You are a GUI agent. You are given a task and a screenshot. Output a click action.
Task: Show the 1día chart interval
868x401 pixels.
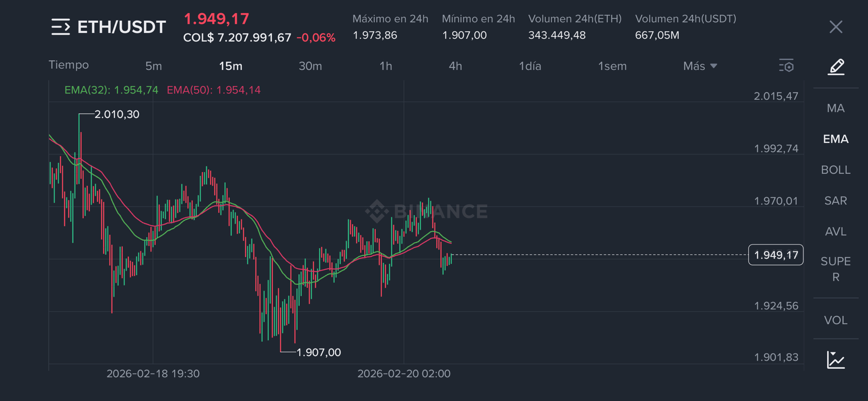pyautogui.click(x=530, y=66)
